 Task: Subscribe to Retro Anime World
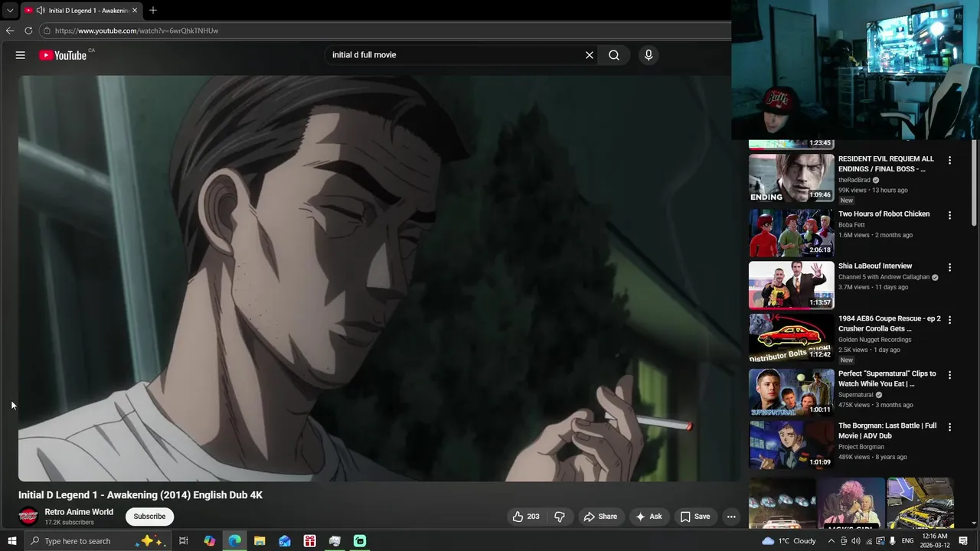coord(149,517)
